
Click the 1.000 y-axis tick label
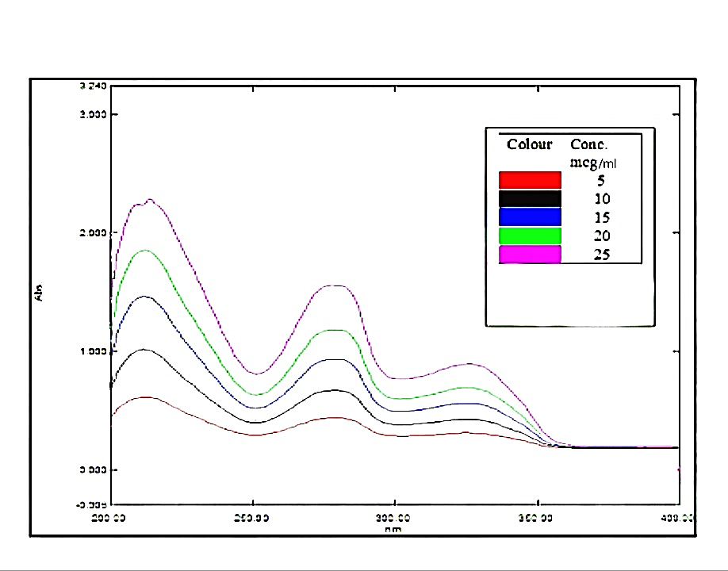click(94, 351)
